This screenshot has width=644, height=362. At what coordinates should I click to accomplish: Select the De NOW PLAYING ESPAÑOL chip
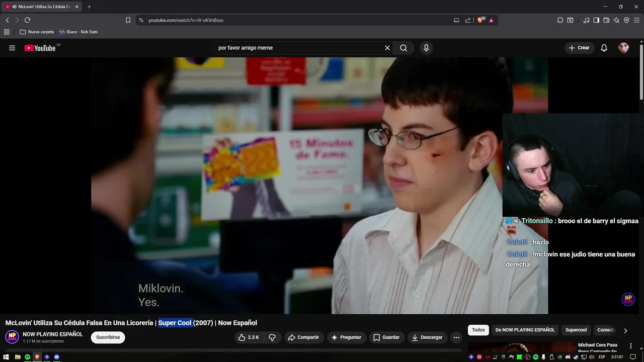(525, 330)
